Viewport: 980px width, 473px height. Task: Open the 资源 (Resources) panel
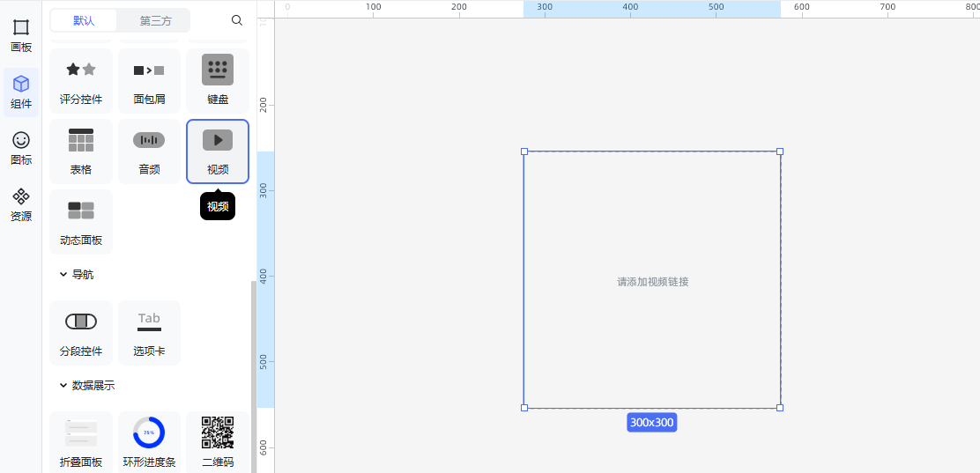pyautogui.click(x=21, y=204)
